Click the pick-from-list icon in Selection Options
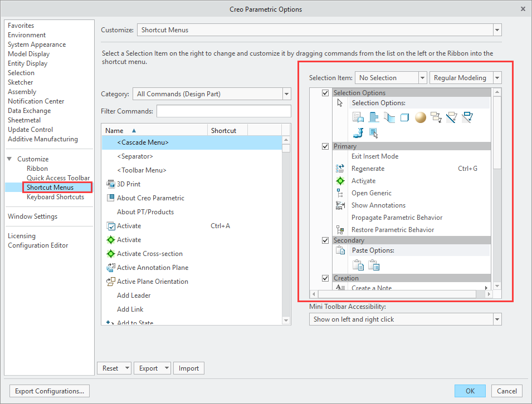 point(358,117)
